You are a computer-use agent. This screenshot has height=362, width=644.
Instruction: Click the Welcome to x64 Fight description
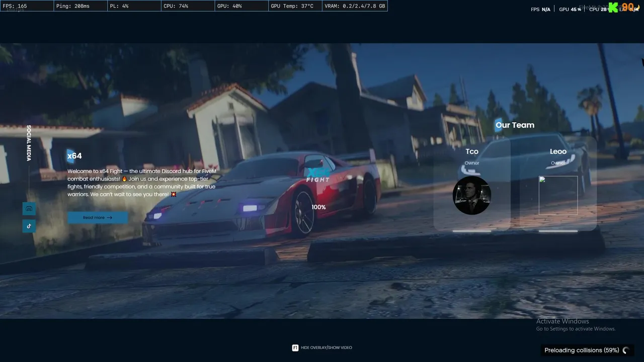point(142,183)
